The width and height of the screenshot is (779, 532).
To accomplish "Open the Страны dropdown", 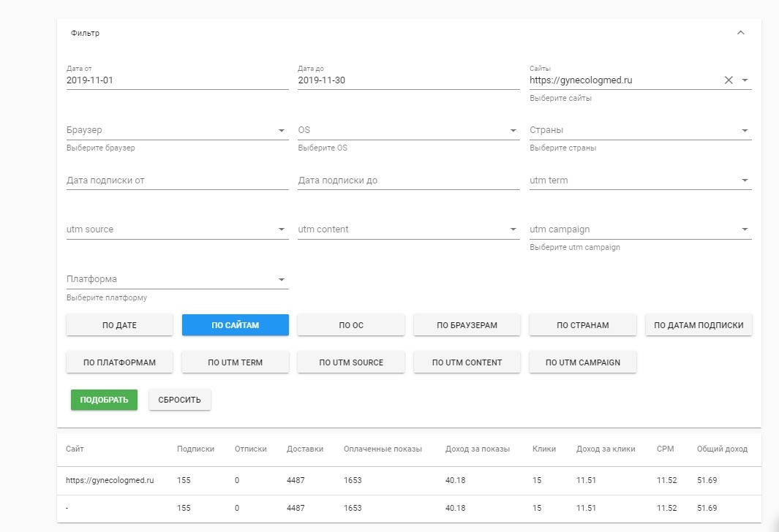I will pyautogui.click(x=641, y=130).
